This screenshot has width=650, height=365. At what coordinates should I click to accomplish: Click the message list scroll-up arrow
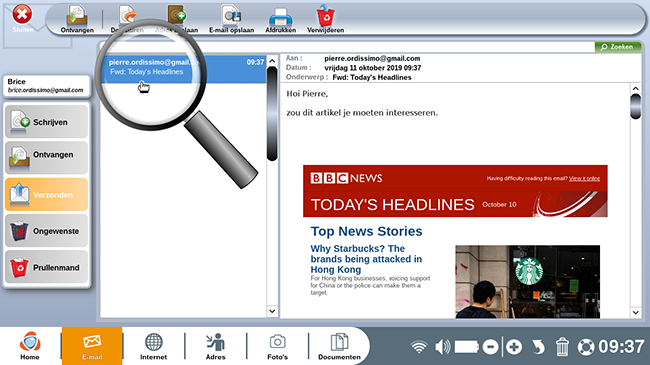[x=272, y=61]
